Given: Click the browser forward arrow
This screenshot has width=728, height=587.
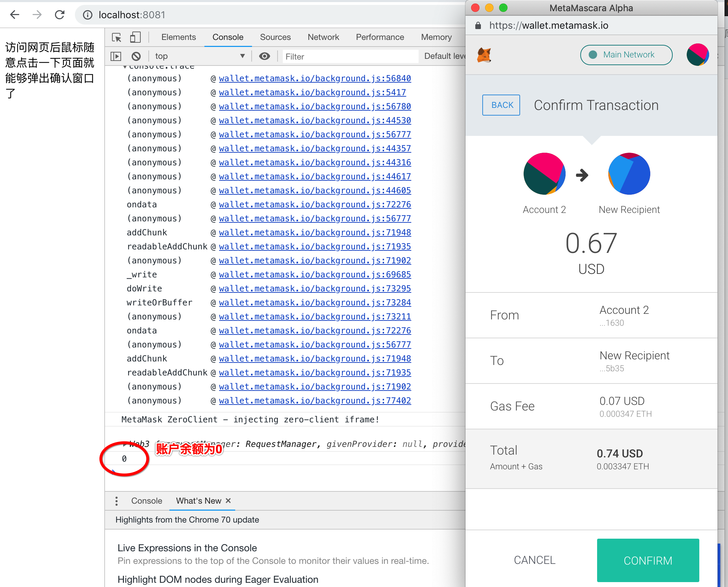Looking at the screenshot, I should [37, 15].
